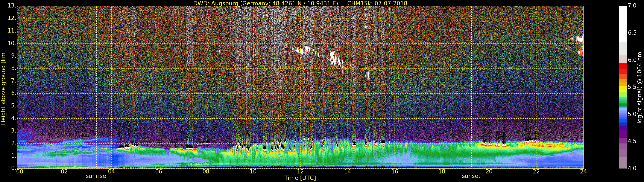The width and height of the screenshot is (644, 182).
Task: Click the '00' time axis tick label
Action: [x=20, y=171]
